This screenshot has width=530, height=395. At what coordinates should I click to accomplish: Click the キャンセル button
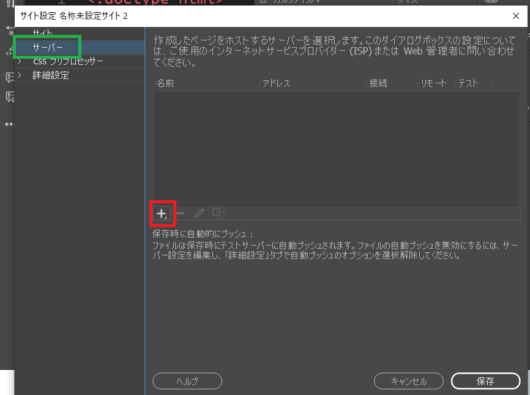click(x=409, y=381)
